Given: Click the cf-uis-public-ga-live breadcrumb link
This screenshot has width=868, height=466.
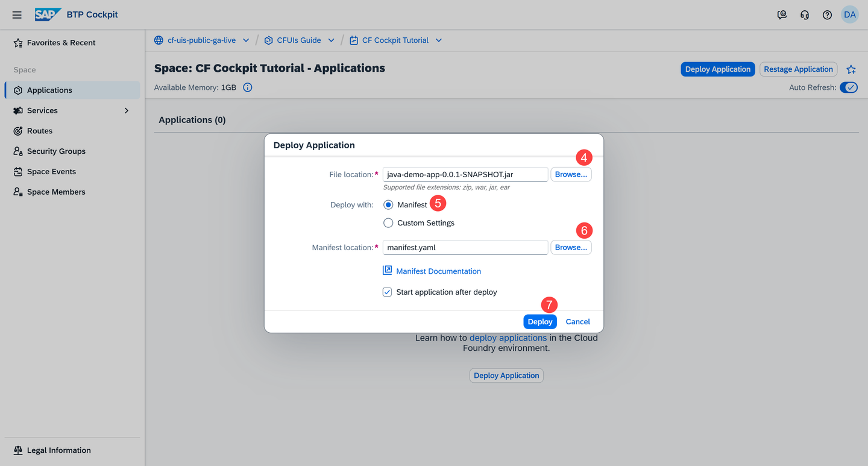Looking at the screenshot, I should [x=201, y=40].
